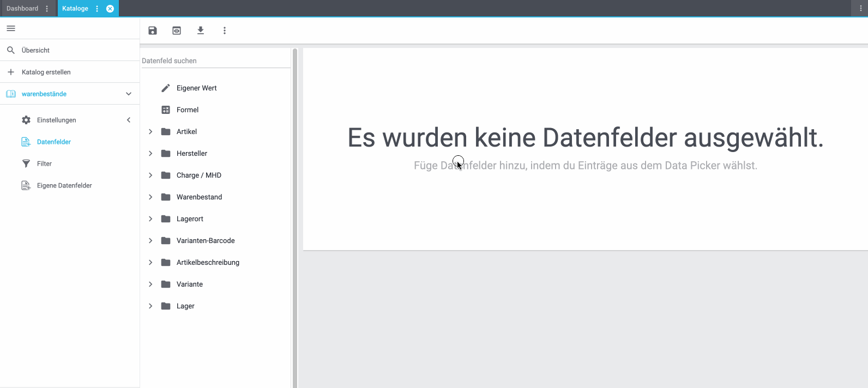Open Einstellungen with the gear icon
The width and height of the screenshot is (868, 388).
point(56,120)
